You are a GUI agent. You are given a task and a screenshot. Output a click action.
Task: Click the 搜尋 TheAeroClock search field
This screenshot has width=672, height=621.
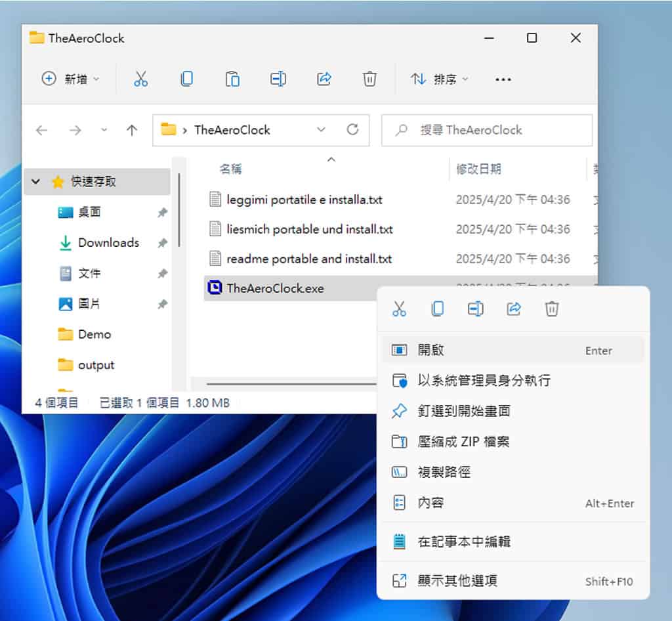(487, 130)
